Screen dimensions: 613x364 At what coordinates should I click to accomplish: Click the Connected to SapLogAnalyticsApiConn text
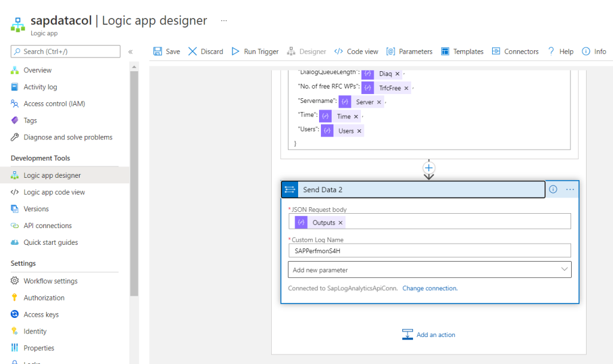343,288
